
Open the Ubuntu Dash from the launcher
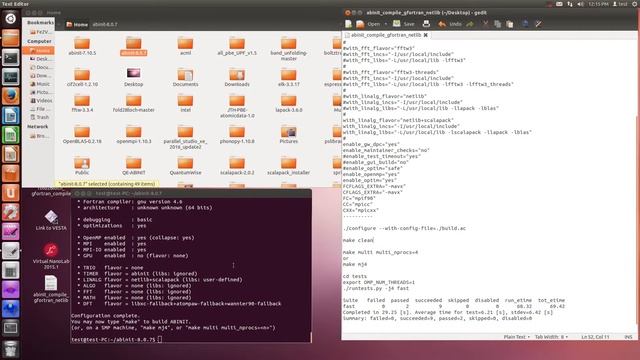(11, 18)
